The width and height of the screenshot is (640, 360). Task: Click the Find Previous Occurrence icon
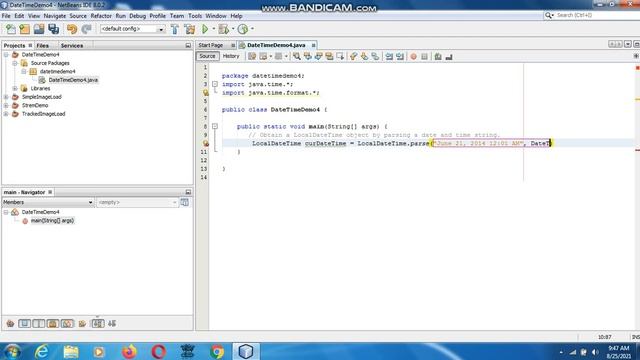pyautogui.click(x=307, y=57)
